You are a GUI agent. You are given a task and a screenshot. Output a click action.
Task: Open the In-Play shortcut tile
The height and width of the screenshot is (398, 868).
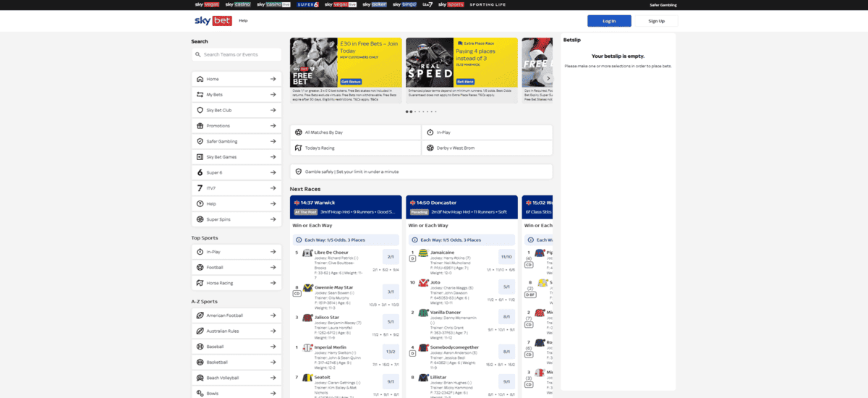pos(487,132)
